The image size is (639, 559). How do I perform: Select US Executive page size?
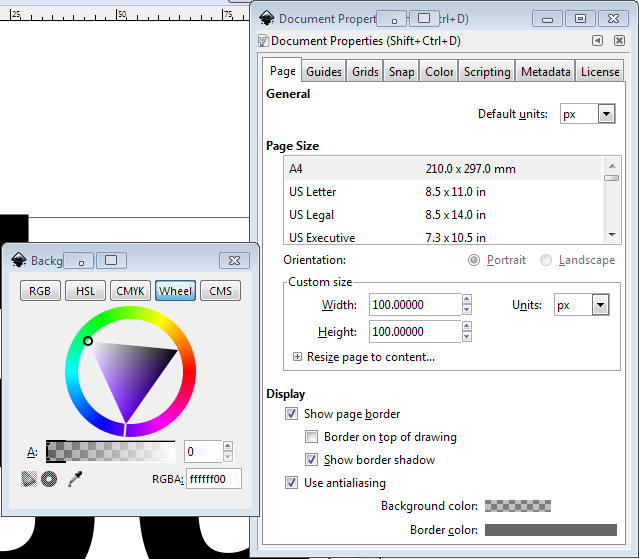pos(443,238)
